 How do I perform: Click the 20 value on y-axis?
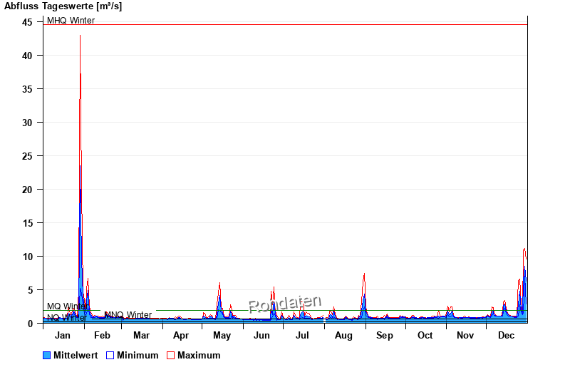pyautogui.click(x=27, y=190)
